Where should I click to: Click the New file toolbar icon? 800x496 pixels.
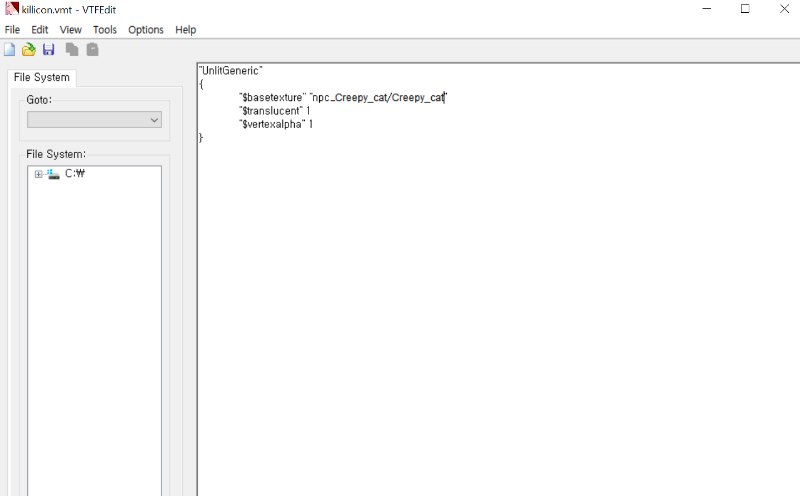[9, 49]
